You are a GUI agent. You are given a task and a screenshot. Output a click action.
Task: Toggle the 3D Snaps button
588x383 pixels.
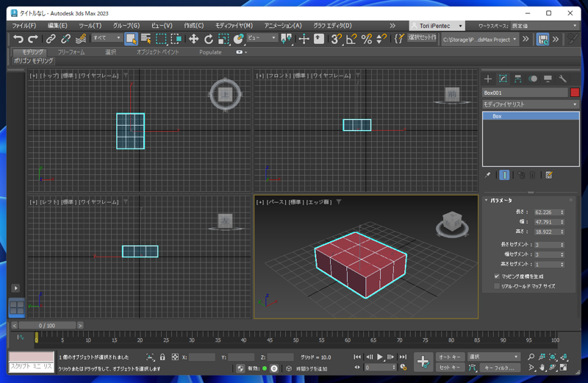click(x=337, y=39)
